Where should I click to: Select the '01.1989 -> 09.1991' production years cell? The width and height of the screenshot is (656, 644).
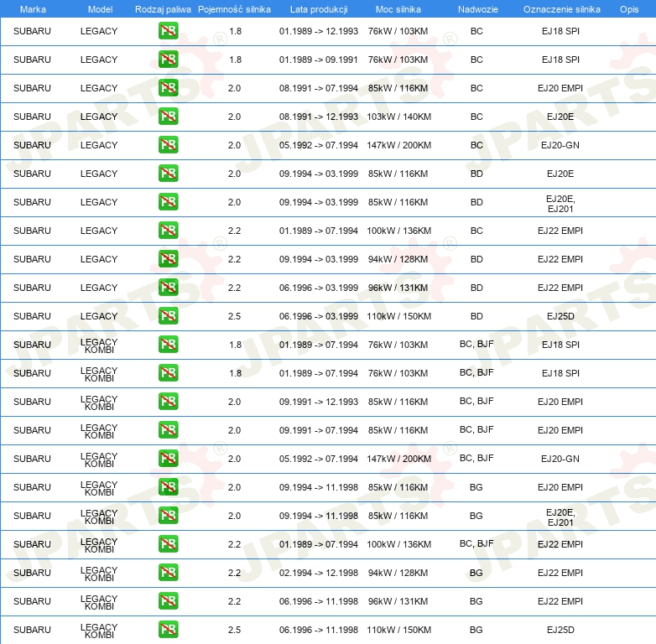[x=319, y=60]
